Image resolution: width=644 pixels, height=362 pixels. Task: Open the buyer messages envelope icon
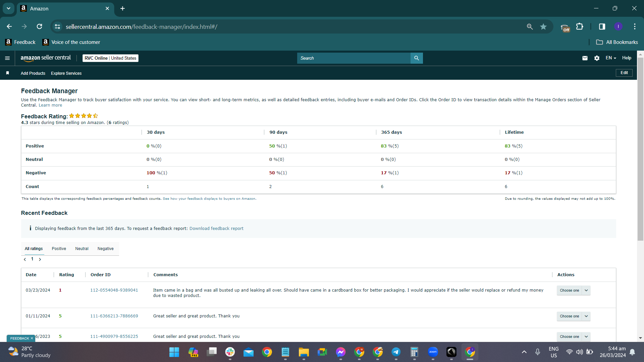point(585,58)
